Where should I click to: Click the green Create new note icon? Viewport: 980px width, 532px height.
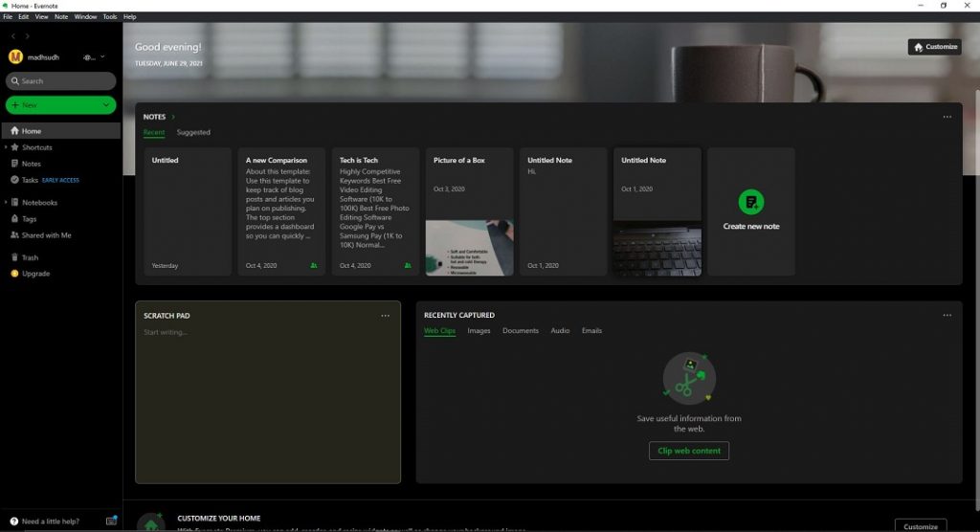click(750, 202)
